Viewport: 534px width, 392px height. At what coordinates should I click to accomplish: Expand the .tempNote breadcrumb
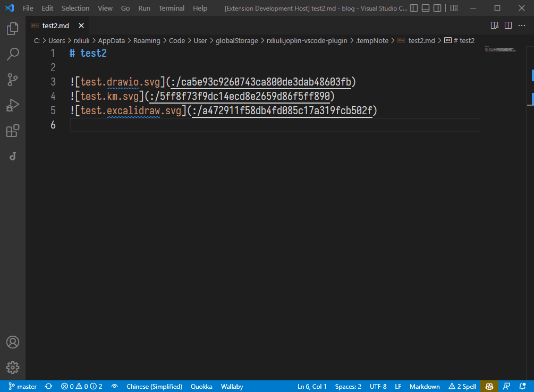pos(372,40)
